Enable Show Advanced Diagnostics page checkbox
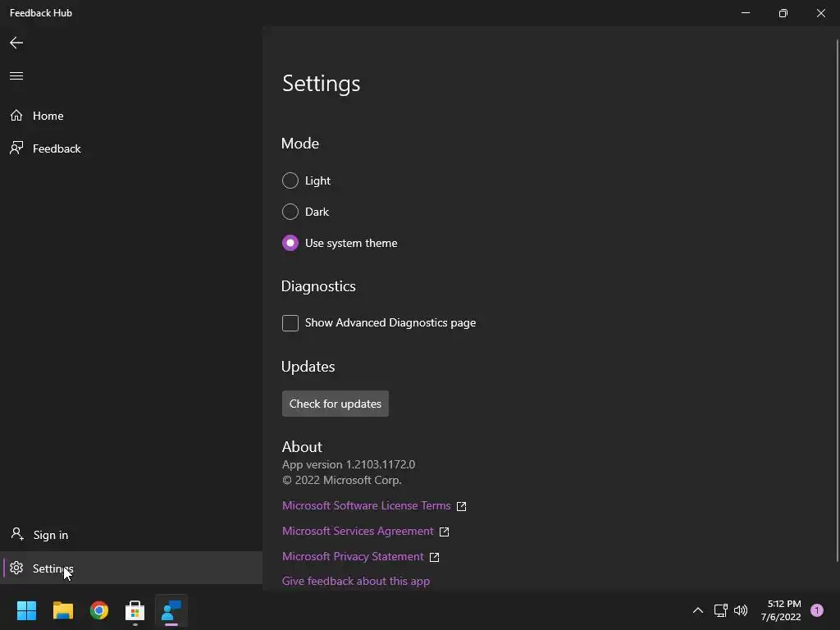 pos(290,323)
